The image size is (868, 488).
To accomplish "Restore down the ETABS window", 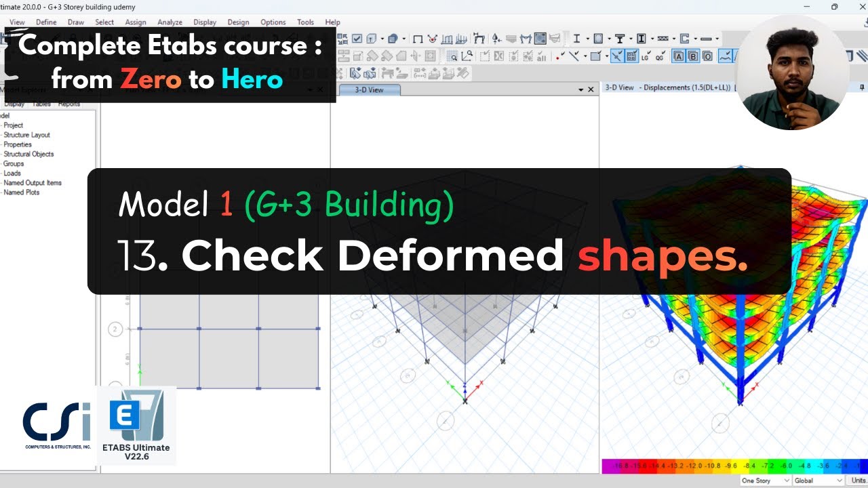I will [834, 7].
